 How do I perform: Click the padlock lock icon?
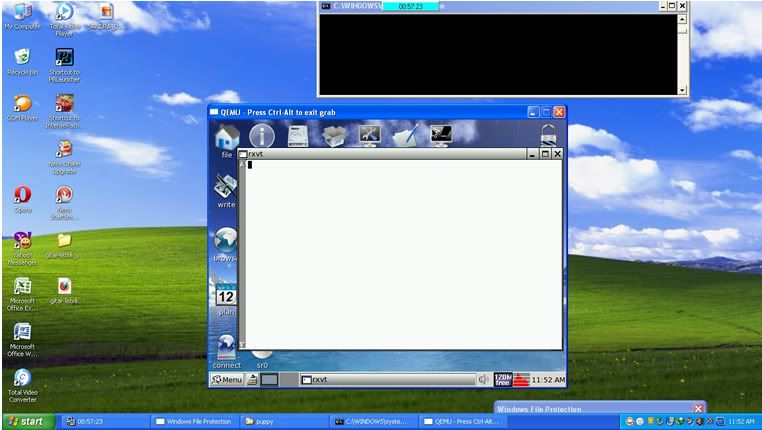tap(548, 135)
